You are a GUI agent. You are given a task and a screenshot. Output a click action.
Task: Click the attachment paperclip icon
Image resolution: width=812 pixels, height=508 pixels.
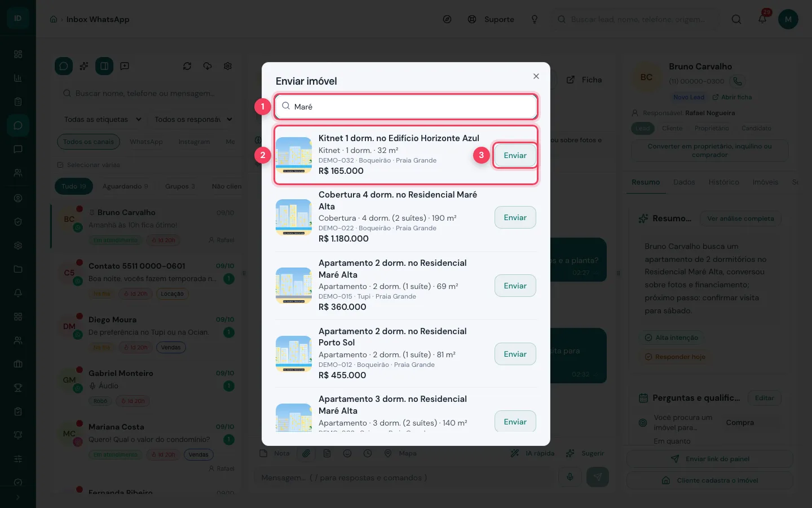(x=306, y=453)
